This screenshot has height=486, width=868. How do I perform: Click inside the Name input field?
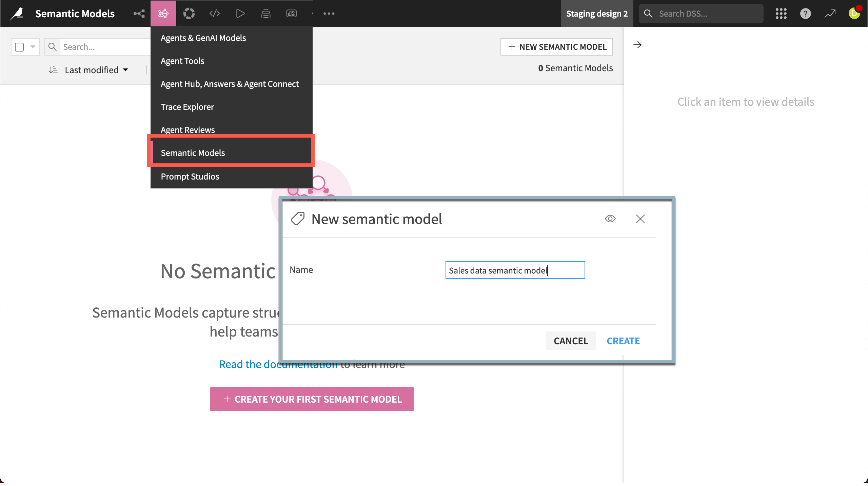click(x=515, y=270)
